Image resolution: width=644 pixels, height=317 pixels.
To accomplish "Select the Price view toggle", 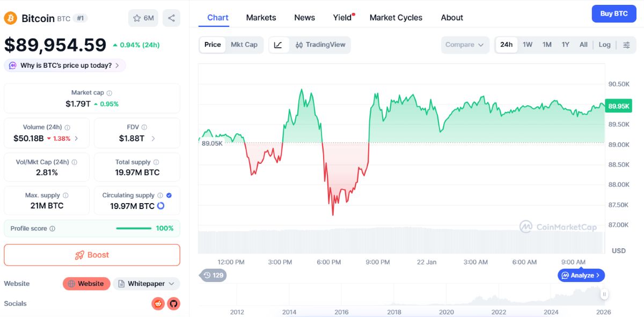I will pyautogui.click(x=213, y=45).
